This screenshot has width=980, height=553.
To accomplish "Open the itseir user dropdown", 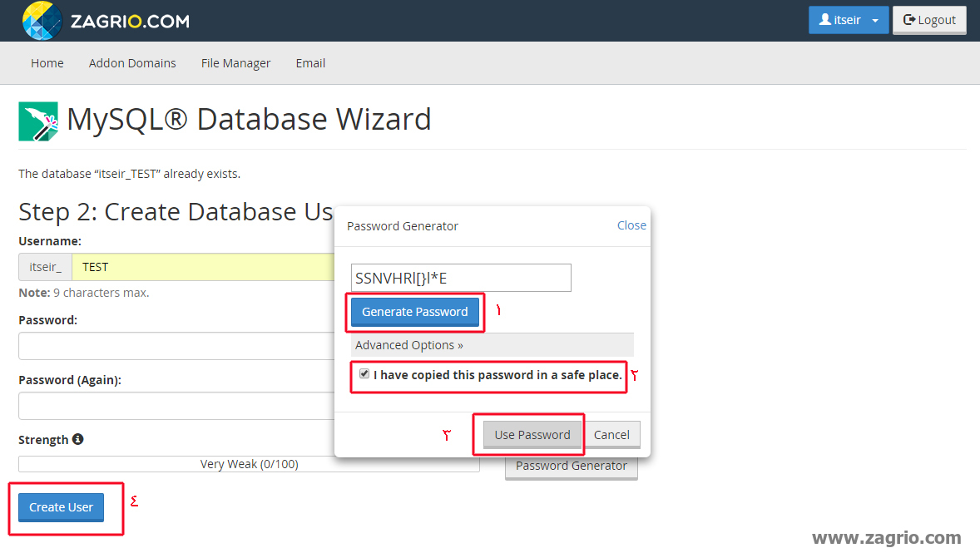I will tap(848, 20).
